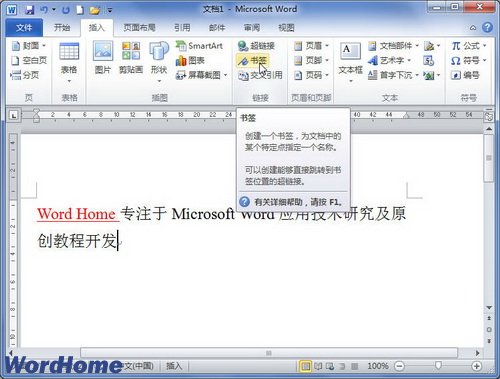Switch to the 引用 tab
500x379 pixels.
click(182, 28)
